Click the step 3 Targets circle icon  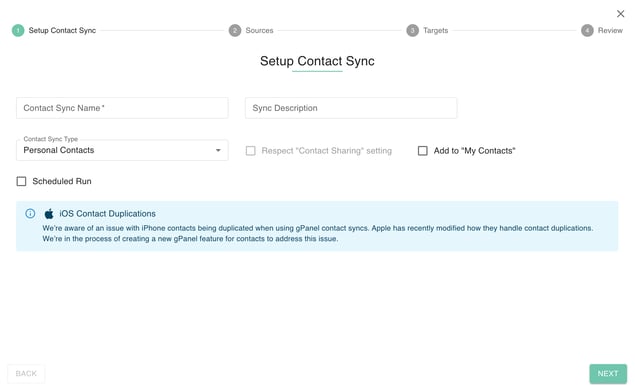pyautogui.click(x=412, y=30)
